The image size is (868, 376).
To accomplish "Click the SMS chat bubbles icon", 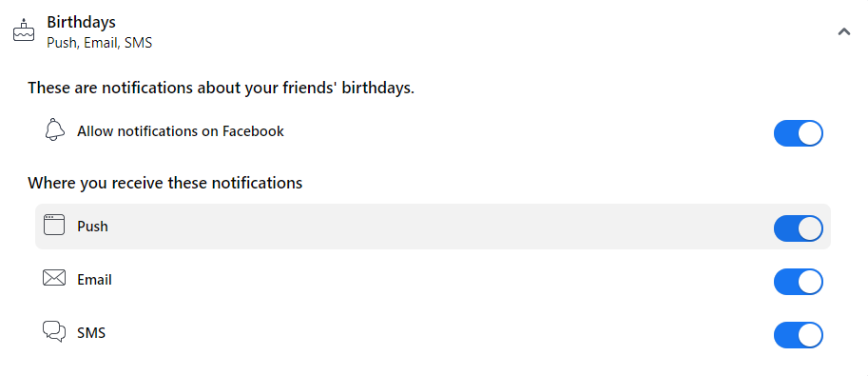I will pyautogui.click(x=53, y=331).
